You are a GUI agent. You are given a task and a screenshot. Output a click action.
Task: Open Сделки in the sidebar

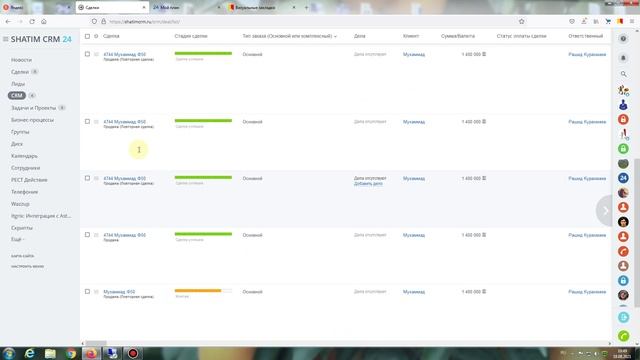(x=20, y=72)
